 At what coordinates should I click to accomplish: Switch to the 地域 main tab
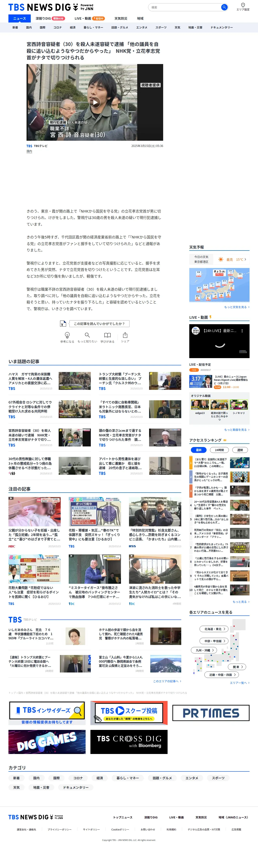pos(140,18)
